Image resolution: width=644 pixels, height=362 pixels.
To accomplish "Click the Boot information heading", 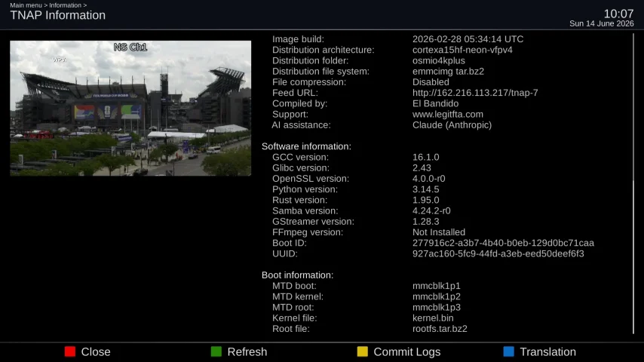I will (x=297, y=275).
